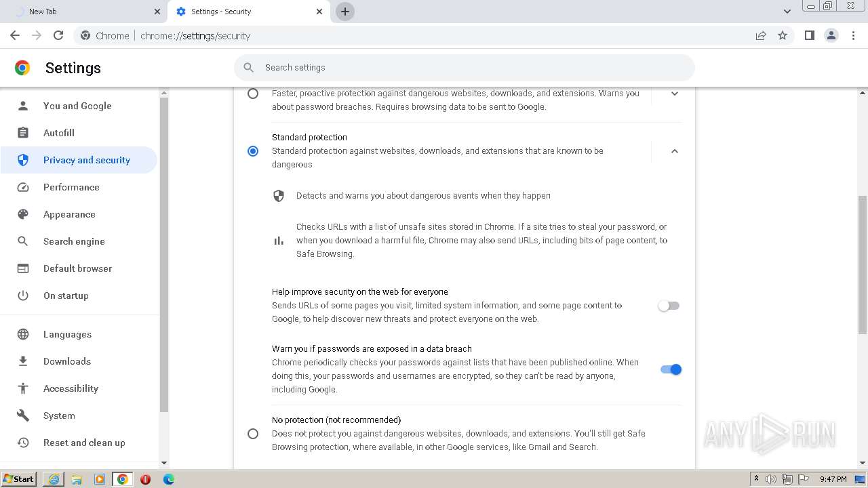
Task: Click the back navigation arrow
Action: [15, 35]
